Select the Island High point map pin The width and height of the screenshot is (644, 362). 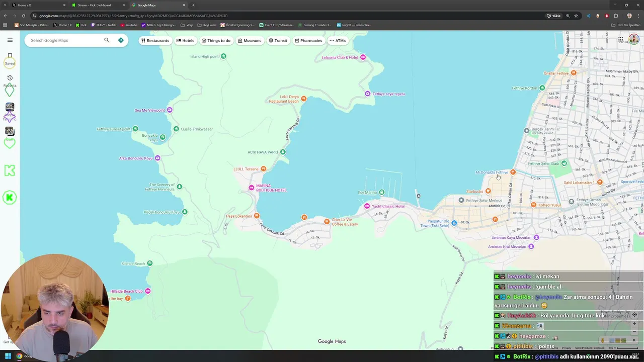click(223, 56)
